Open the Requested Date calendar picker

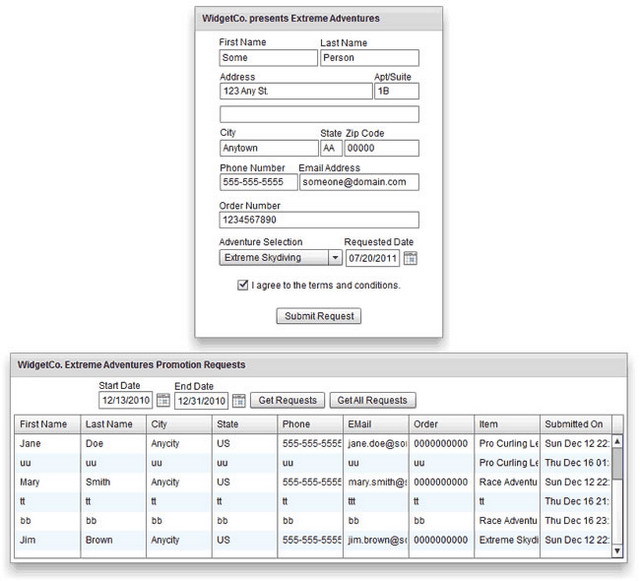point(410,258)
